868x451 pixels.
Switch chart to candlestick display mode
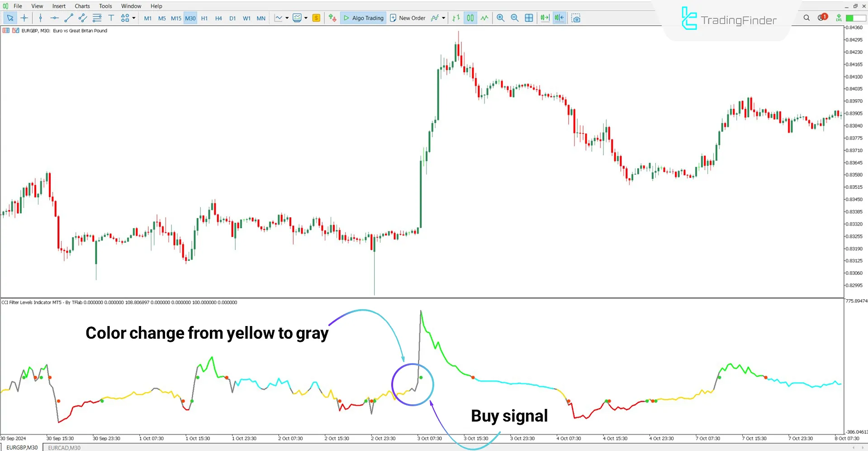[x=470, y=18]
